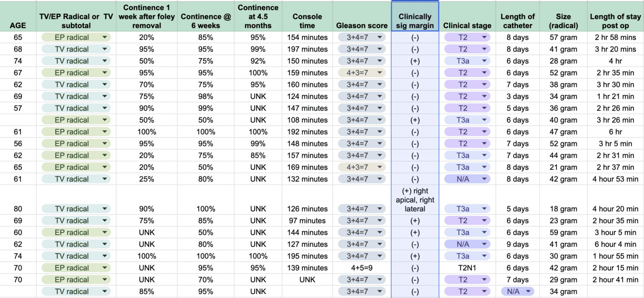Viewport: 644px width, 298px height.
Task: Select the cell containing 4+5=9
Action: point(361,268)
